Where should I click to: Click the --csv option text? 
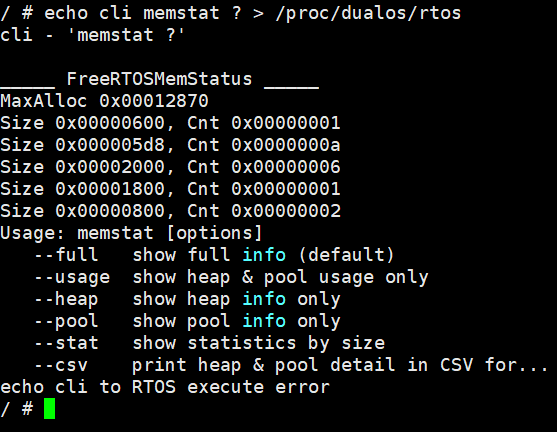[61, 365]
